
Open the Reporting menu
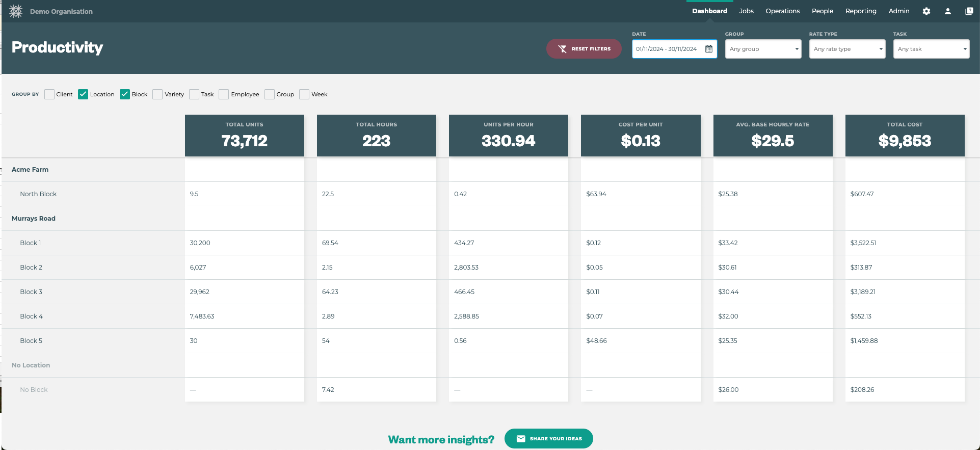pyautogui.click(x=861, y=11)
